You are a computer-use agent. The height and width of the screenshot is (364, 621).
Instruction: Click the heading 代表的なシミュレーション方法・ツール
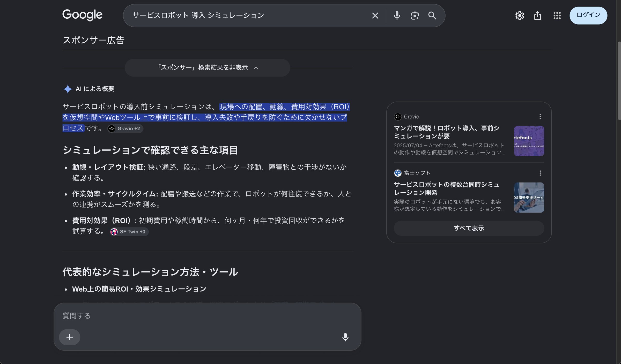pos(150,272)
